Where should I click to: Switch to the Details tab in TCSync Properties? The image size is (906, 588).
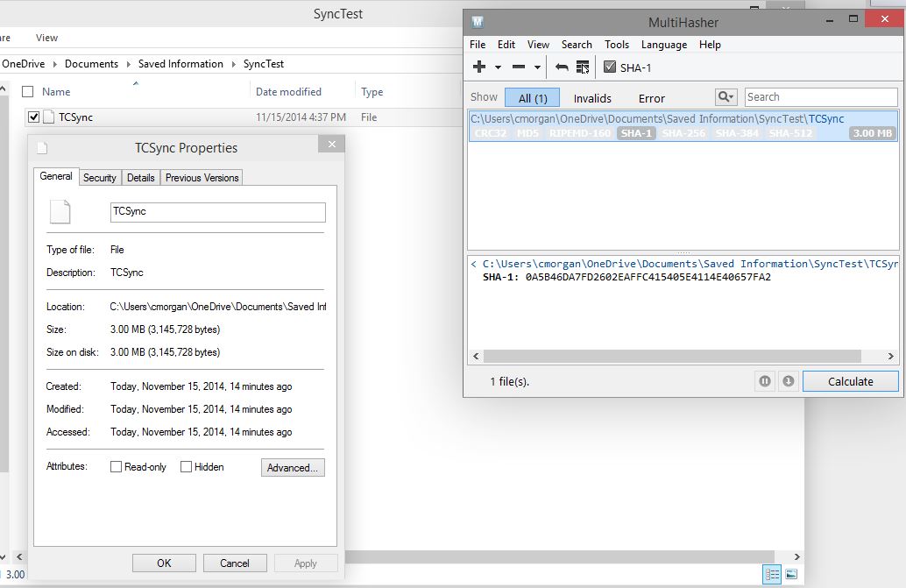[x=140, y=178]
